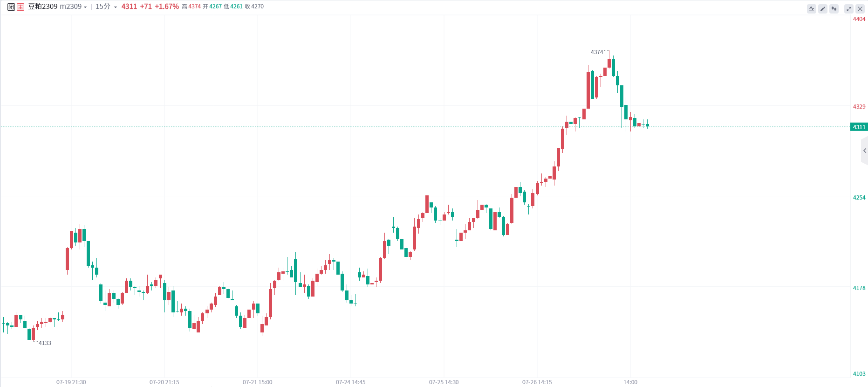Click the 4133 low price marker on chart
This screenshot has height=387, width=868.
[45, 343]
